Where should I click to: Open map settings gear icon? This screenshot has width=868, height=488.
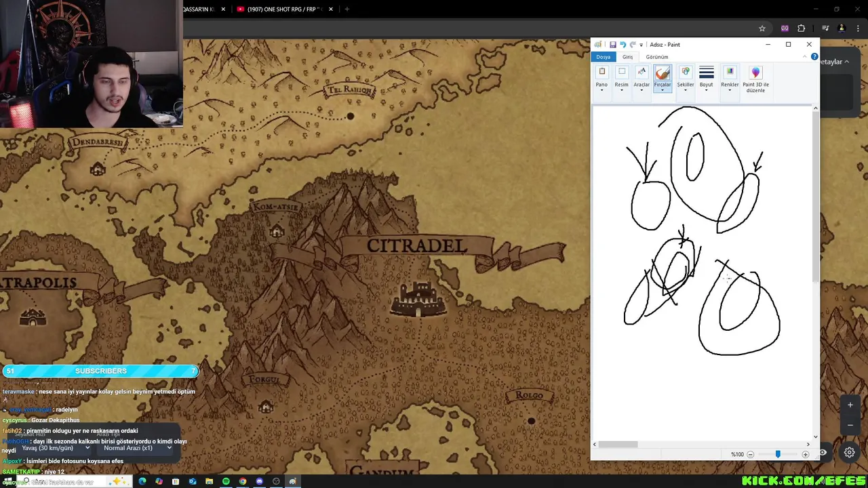point(850,452)
